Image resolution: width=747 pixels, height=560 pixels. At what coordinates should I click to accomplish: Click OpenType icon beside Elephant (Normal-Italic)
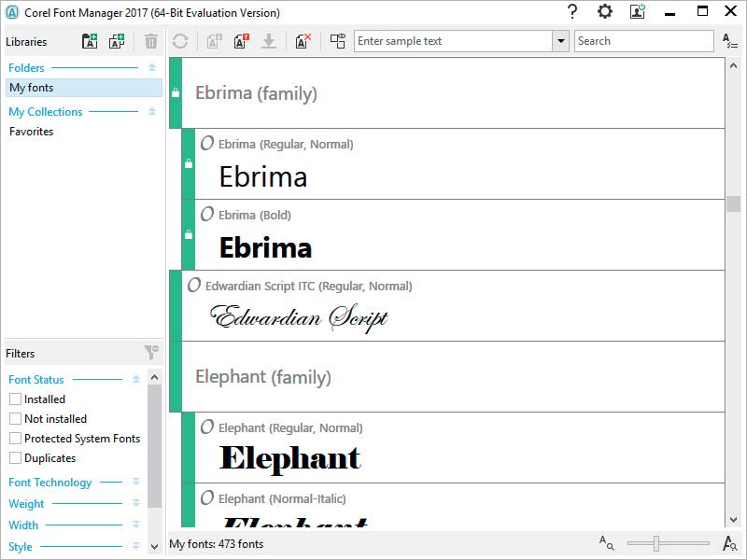206,498
